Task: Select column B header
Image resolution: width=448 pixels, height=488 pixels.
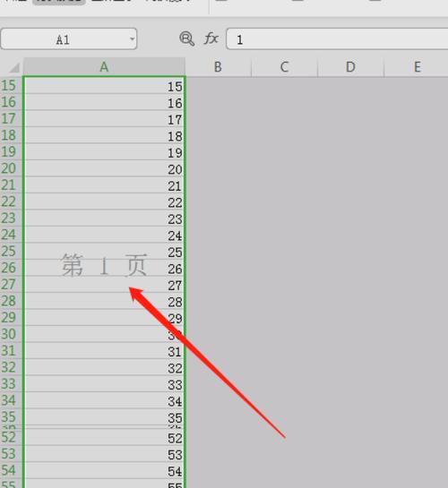Action: 219,67
